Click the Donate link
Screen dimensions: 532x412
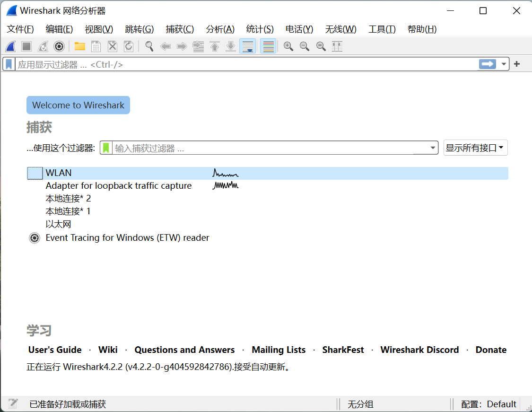point(491,350)
